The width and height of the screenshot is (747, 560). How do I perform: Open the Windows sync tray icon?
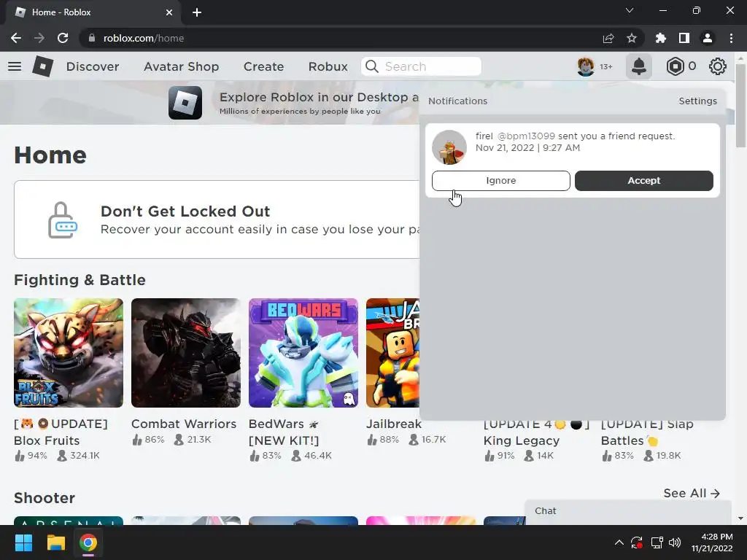point(636,542)
